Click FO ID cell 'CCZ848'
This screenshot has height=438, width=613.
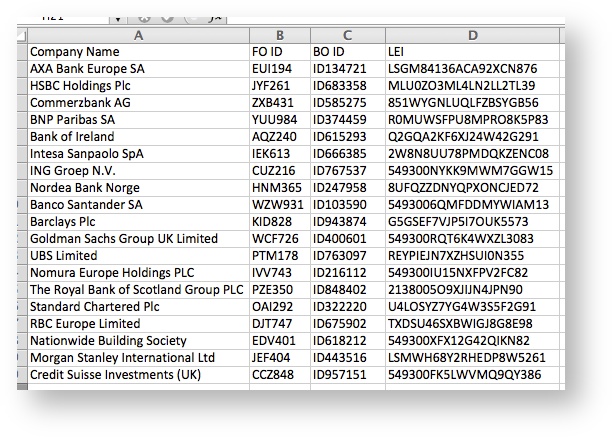(280, 375)
